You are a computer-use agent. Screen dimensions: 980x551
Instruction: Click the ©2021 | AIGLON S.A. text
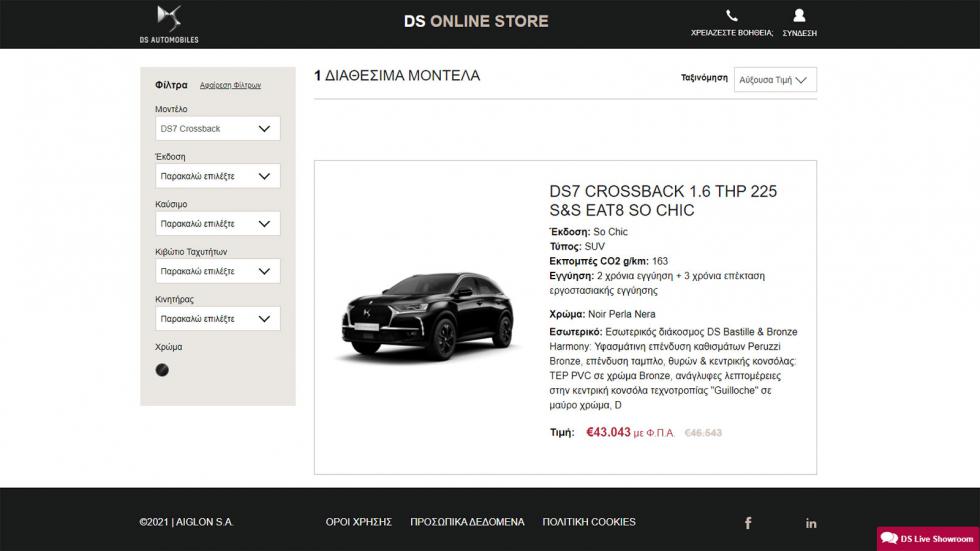click(x=186, y=522)
